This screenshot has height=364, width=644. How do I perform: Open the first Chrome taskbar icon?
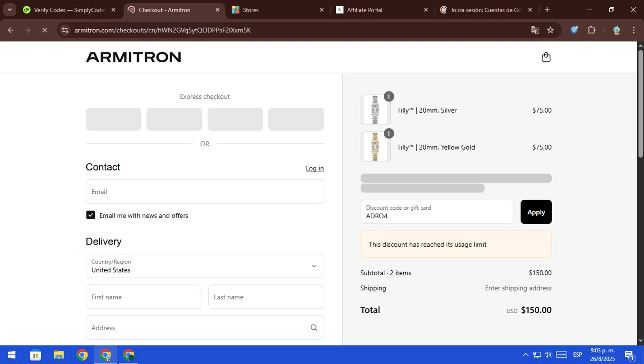coord(82,355)
